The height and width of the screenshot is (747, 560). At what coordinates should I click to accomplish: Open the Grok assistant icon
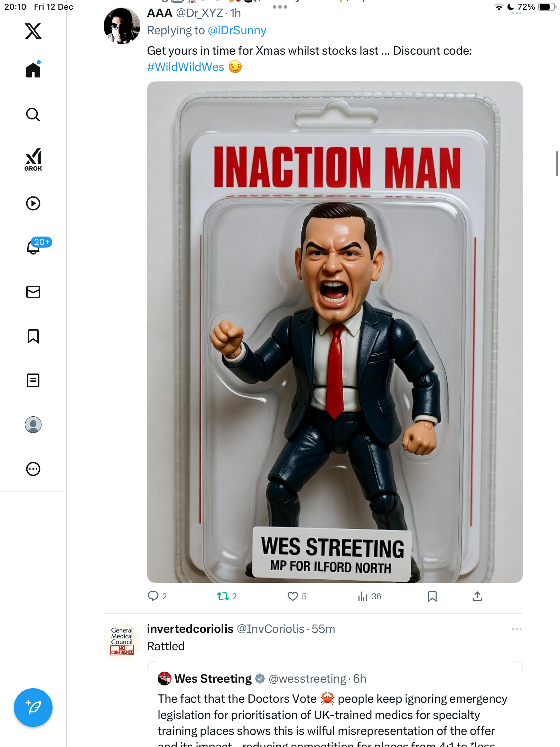[33, 159]
